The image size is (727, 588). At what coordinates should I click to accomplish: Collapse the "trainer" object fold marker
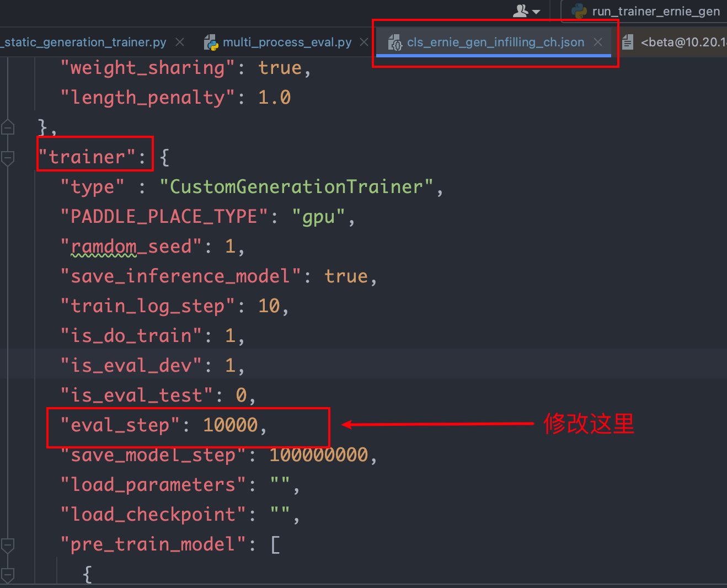(8, 158)
